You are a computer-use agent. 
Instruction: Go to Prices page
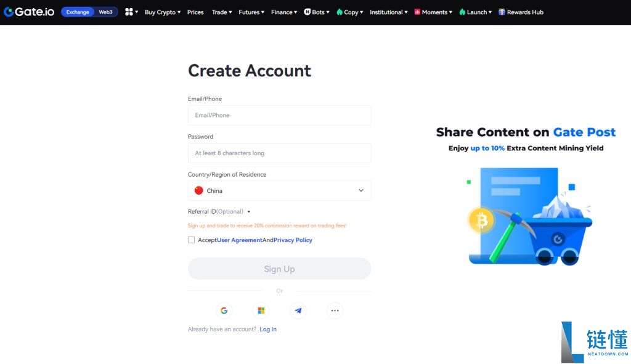click(195, 12)
